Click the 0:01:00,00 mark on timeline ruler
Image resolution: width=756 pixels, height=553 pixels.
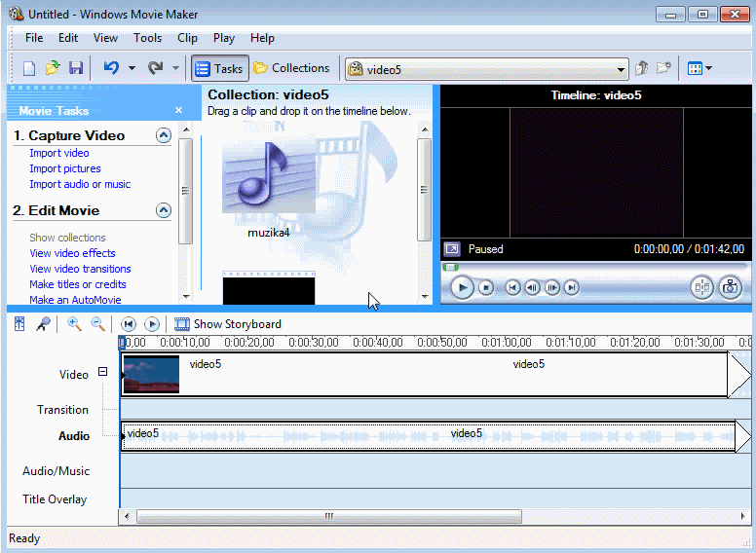(507, 343)
